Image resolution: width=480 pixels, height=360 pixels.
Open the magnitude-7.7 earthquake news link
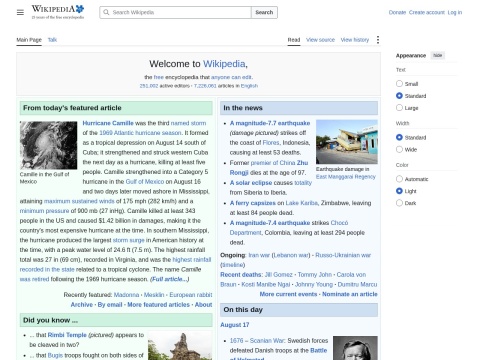pyautogui.click(x=270, y=123)
